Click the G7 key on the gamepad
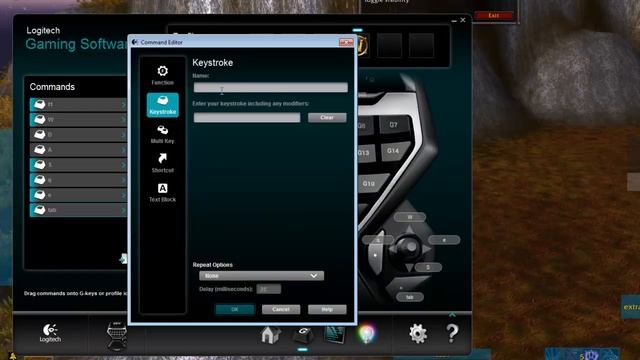Viewport: 640px width, 360px height. coord(393,124)
